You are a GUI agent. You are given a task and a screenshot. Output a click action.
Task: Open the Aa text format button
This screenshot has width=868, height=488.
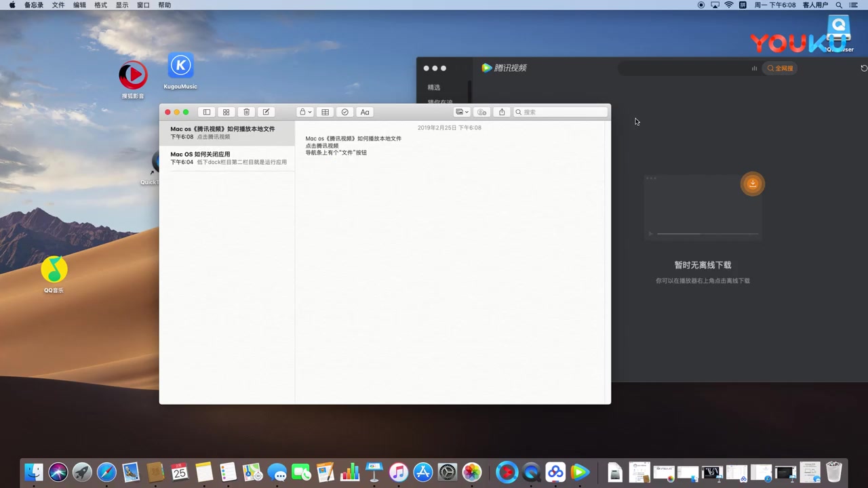click(x=365, y=112)
